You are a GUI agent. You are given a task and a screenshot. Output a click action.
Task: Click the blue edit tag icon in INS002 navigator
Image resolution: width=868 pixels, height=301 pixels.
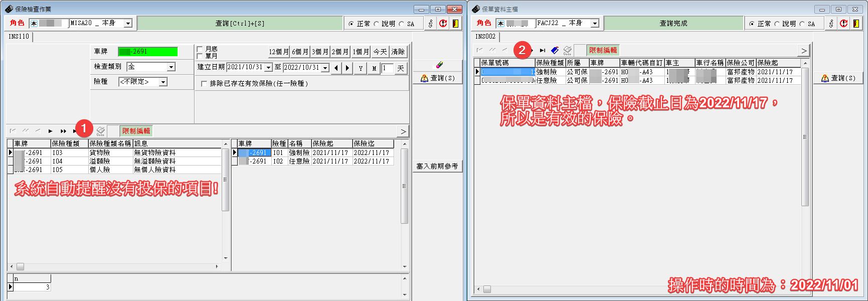pyautogui.click(x=555, y=50)
